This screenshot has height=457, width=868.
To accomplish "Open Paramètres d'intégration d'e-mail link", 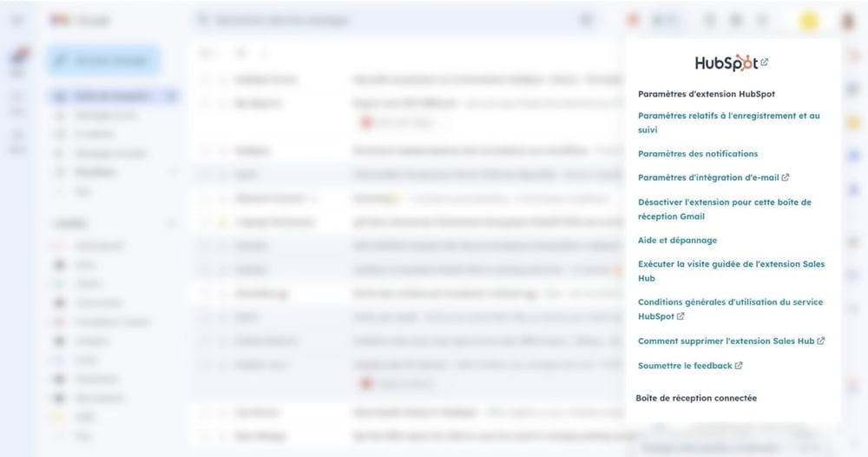I will (x=713, y=177).
